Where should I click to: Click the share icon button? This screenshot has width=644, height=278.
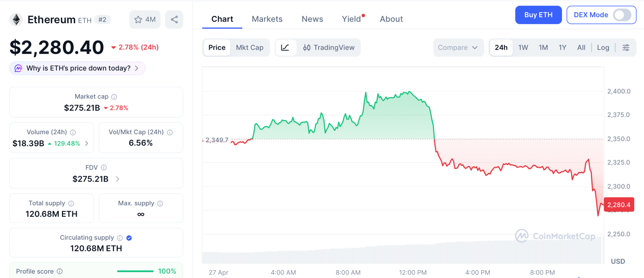(174, 19)
